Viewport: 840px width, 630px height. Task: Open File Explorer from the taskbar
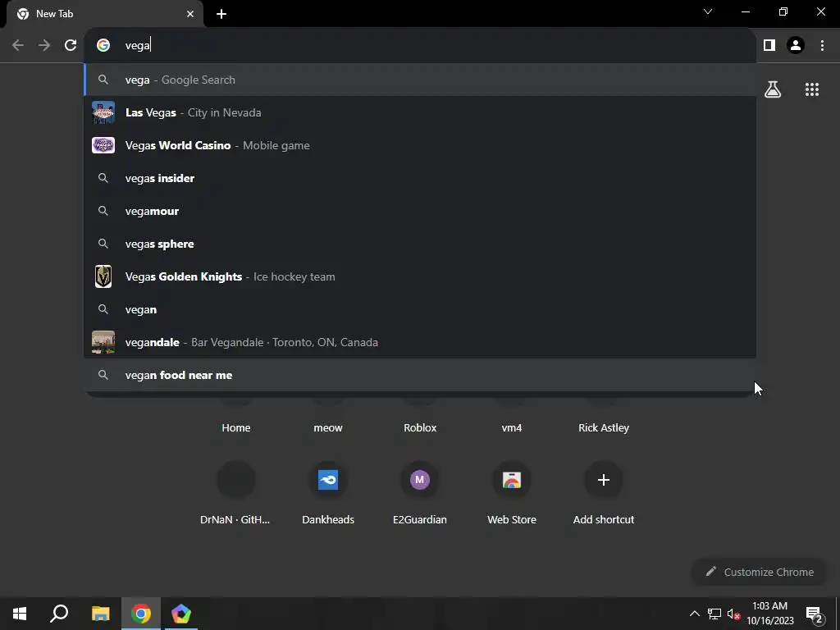point(100,614)
